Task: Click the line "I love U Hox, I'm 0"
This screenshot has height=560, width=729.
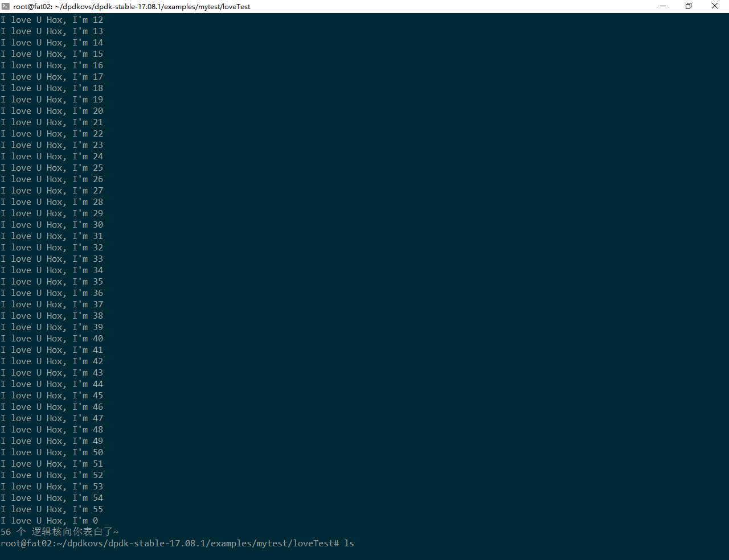Action: [50, 521]
